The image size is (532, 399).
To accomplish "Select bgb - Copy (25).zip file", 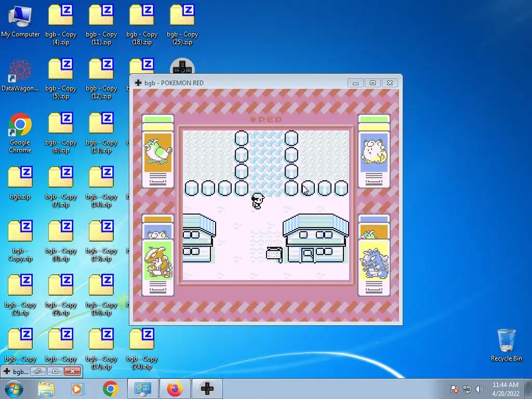I will click(182, 24).
